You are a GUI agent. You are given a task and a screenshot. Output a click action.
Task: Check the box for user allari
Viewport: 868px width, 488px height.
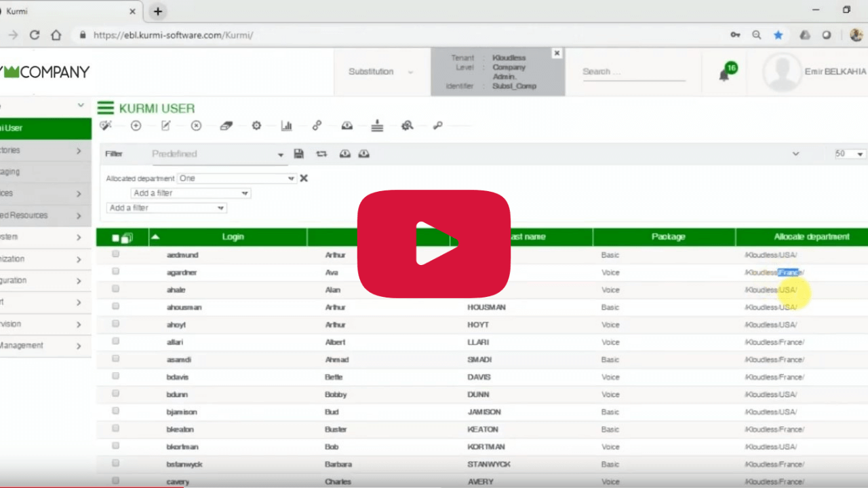[115, 341]
